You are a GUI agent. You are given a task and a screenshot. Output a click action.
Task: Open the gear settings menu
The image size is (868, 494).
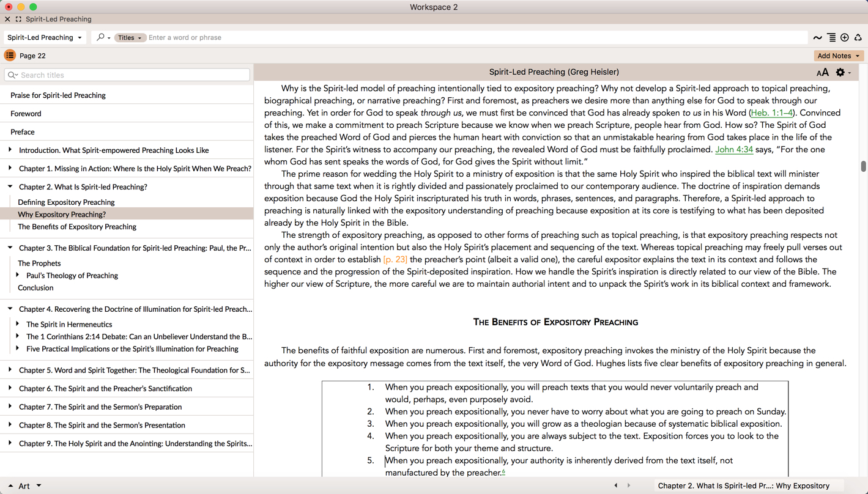click(843, 73)
